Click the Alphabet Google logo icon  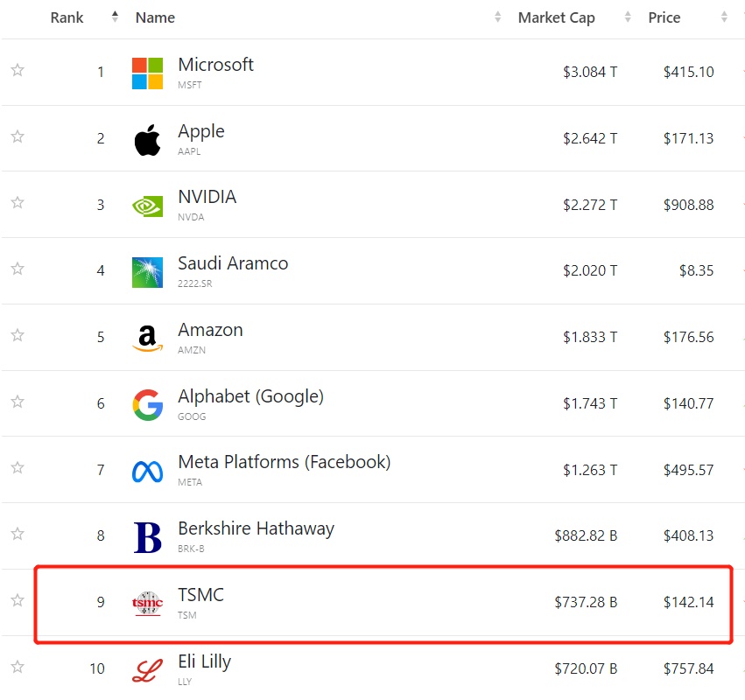[147, 405]
